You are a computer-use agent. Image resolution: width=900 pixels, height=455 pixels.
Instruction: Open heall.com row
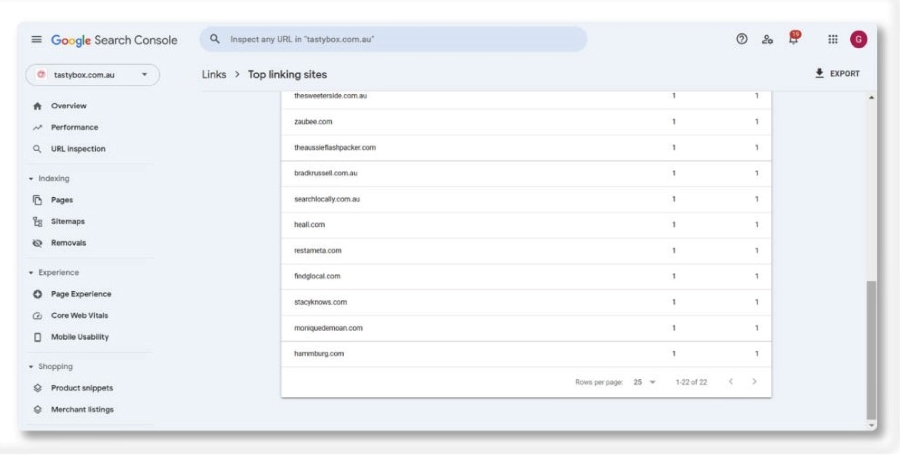526,225
